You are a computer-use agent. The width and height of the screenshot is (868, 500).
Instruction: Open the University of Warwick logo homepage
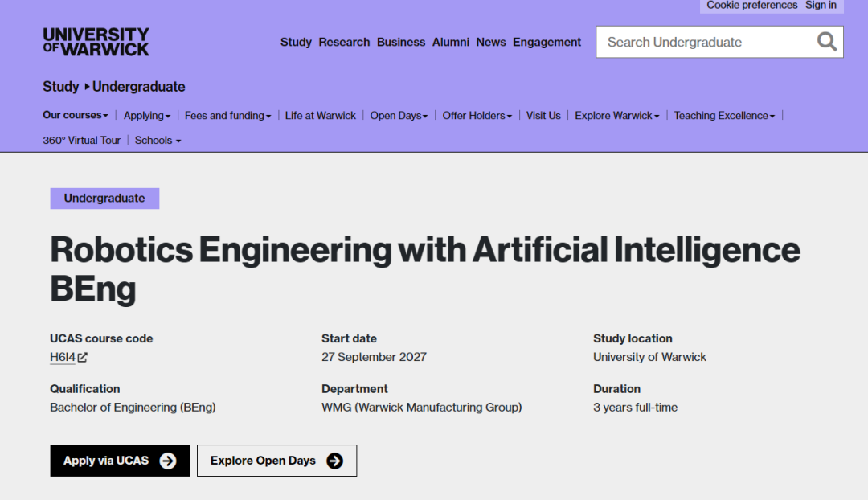click(96, 42)
